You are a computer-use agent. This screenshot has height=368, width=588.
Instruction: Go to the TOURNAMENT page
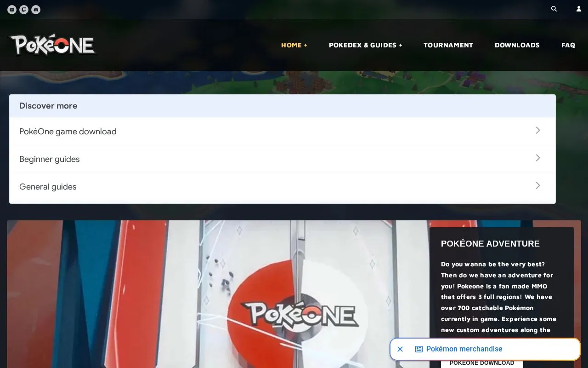pyautogui.click(x=448, y=45)
